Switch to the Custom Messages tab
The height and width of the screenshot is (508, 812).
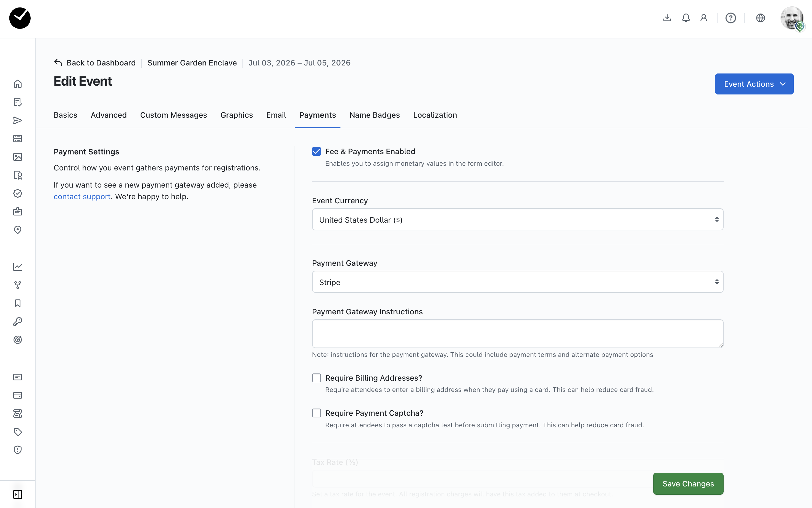point(173,115)
